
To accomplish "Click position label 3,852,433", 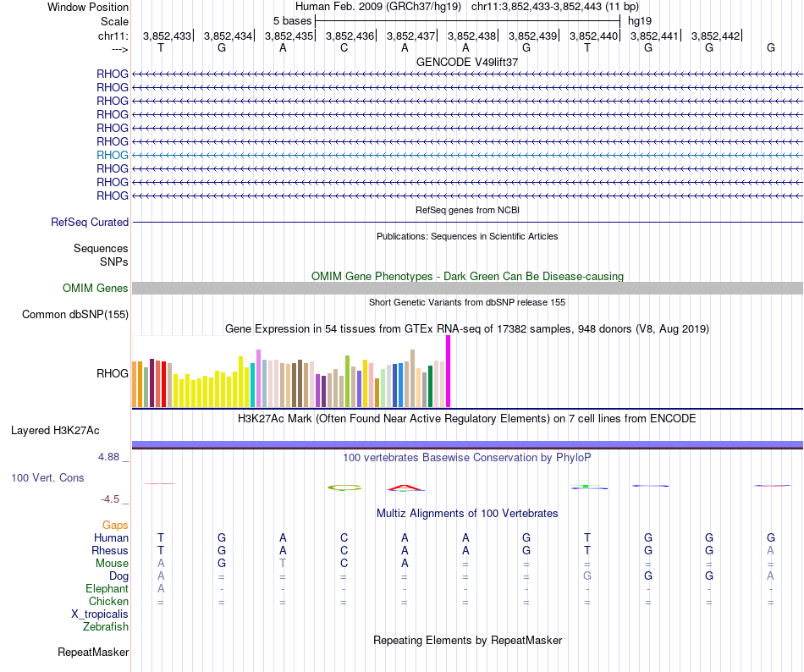I will [167, 36].
